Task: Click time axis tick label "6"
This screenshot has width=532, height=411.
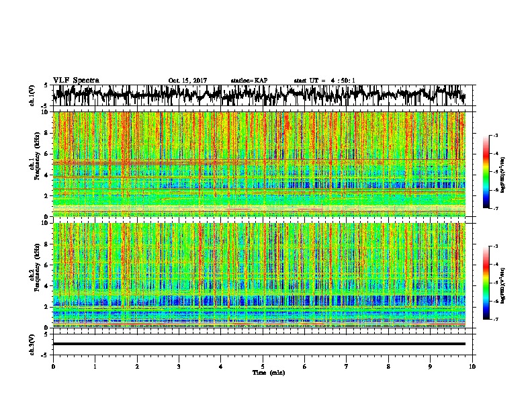Action: [x=304, y=367]
